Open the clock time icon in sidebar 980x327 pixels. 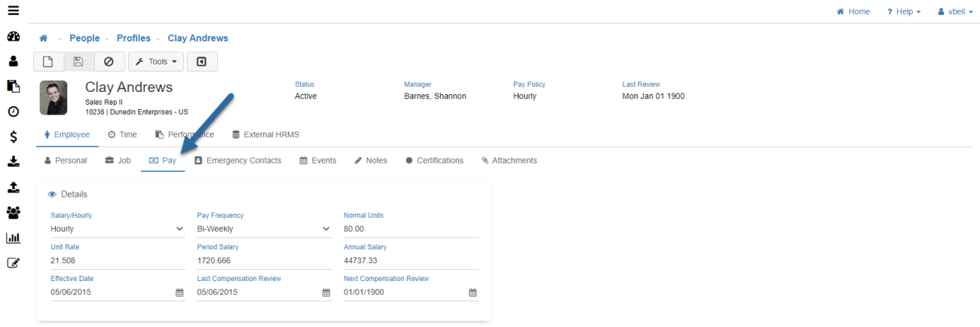click(13, 112)
